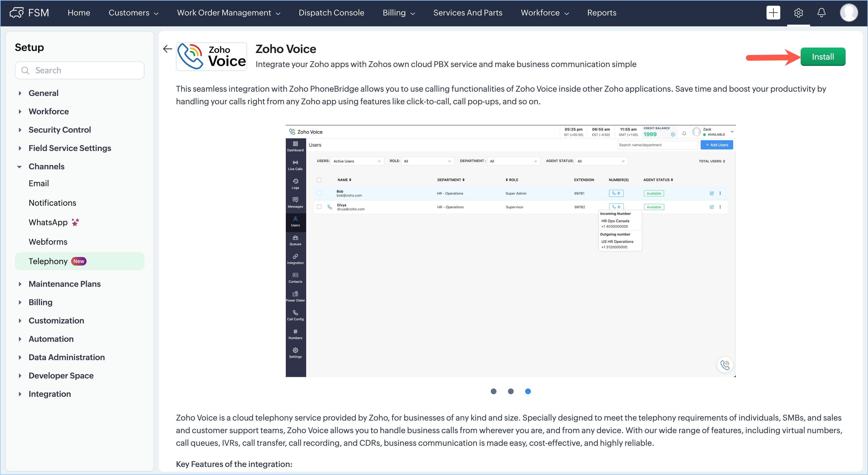Open the user profile avatar
Viewport: 868px width, 475px height.
(849, 13)
